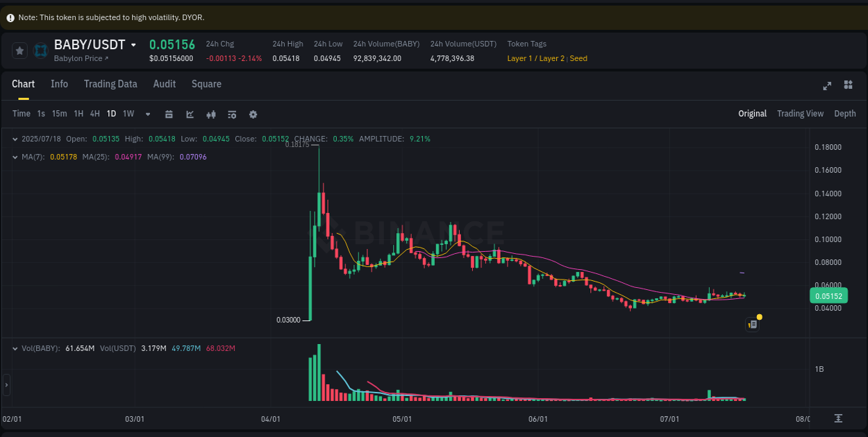
Task: Open the date range calendar picker
Action: tap(169, 114)
